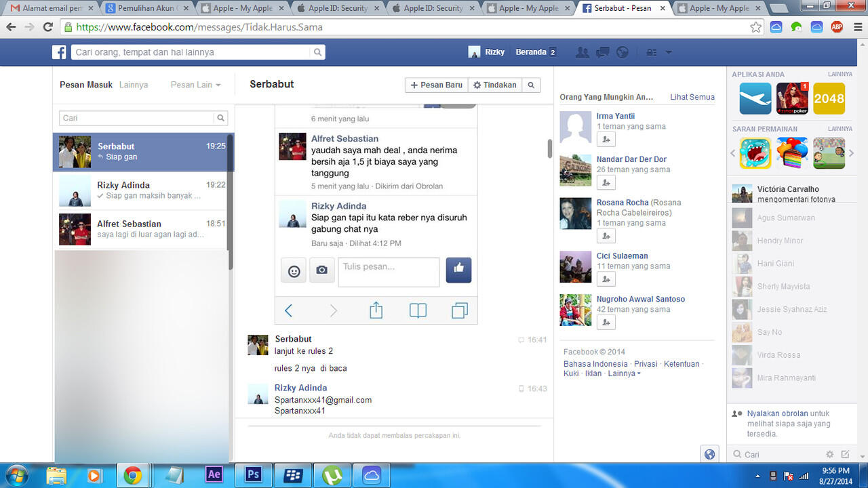868x488 pixels.
Task: Open the friend requests icon
Action: point(582,52)
